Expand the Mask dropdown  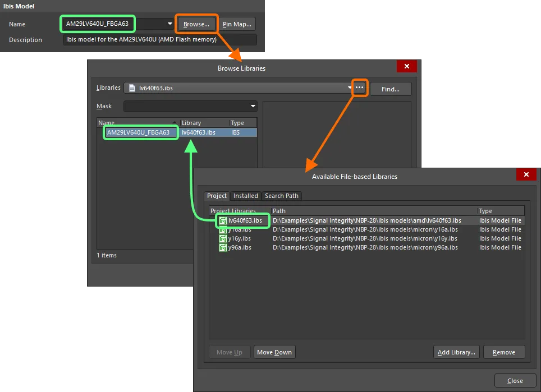[x=253, y=106]
